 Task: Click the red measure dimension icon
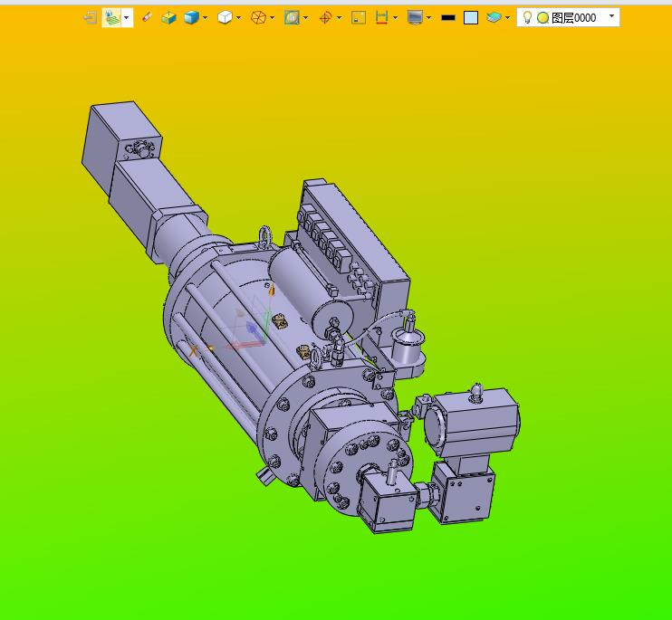pyautogui.click(x=381, y=17)
